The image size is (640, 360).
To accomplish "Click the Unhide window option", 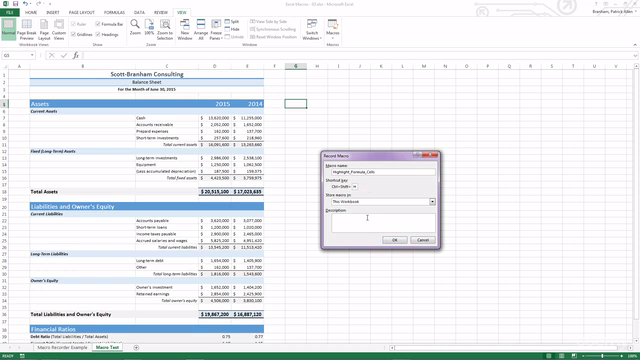I will 234,37.
